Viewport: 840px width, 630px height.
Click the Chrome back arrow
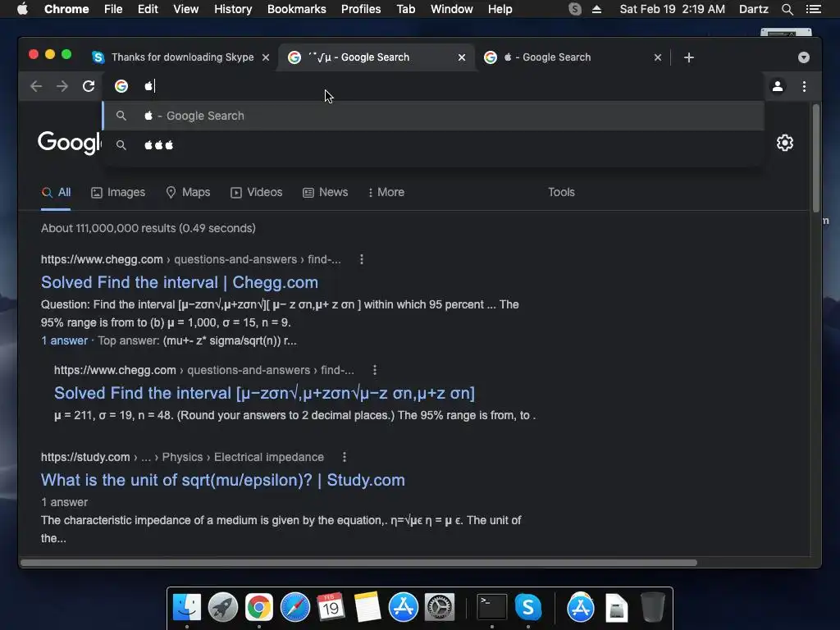[36, 86]
